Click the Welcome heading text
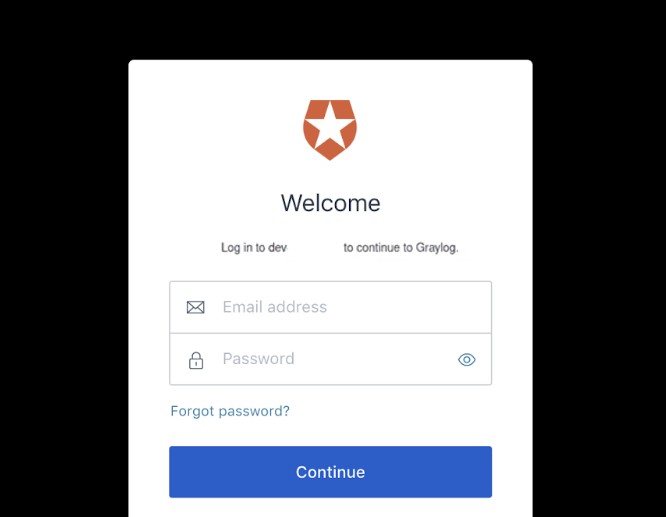Screen dimensions: 666x517 point(330,203)
